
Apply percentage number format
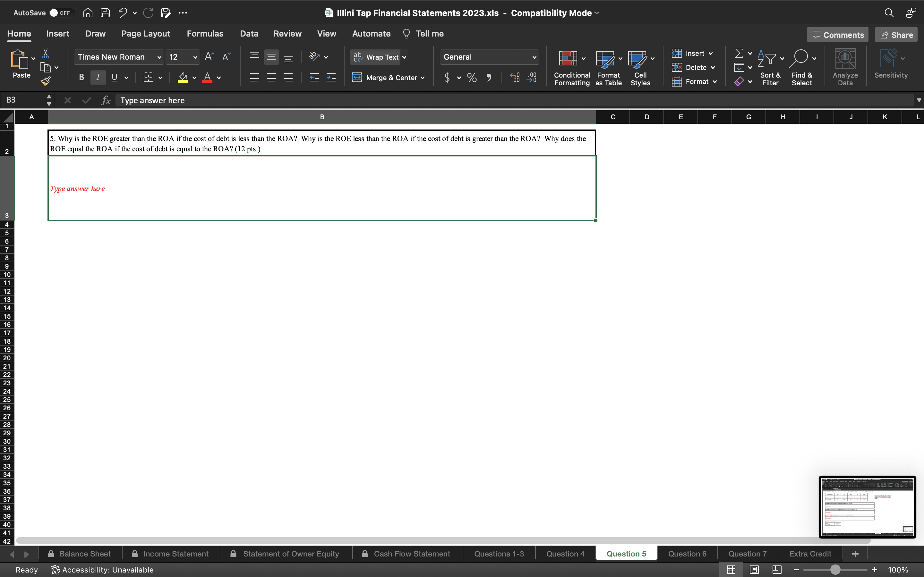[x=472, y=78]
